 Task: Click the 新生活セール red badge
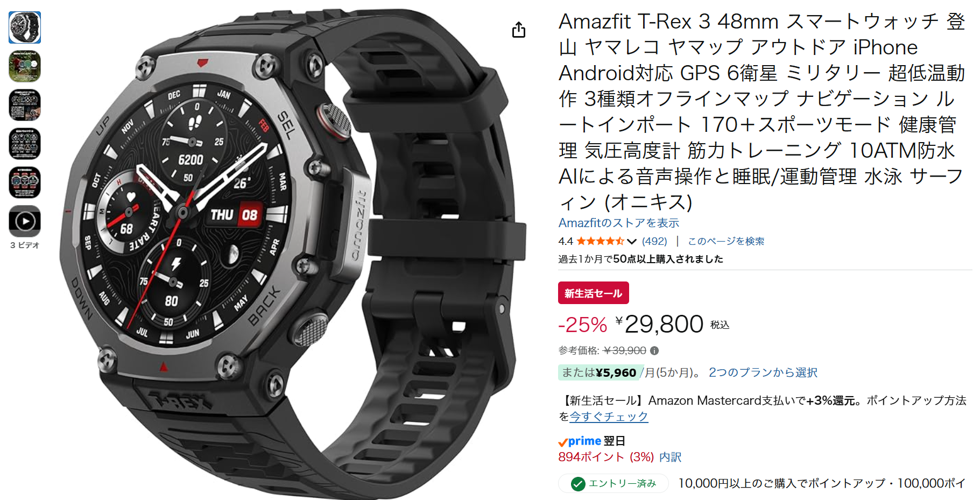click(x=593, y=293)
